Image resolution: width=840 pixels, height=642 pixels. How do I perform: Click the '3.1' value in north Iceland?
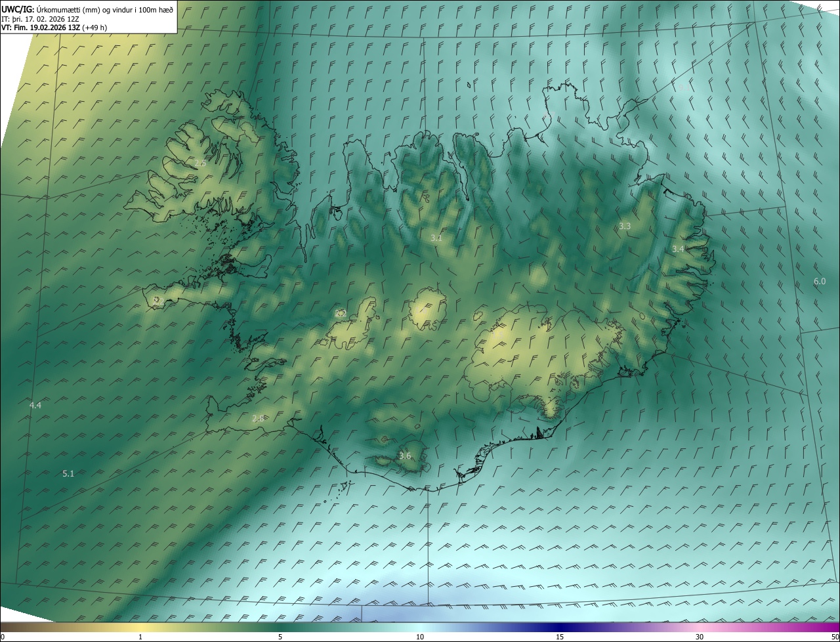[x=436, y=238]
